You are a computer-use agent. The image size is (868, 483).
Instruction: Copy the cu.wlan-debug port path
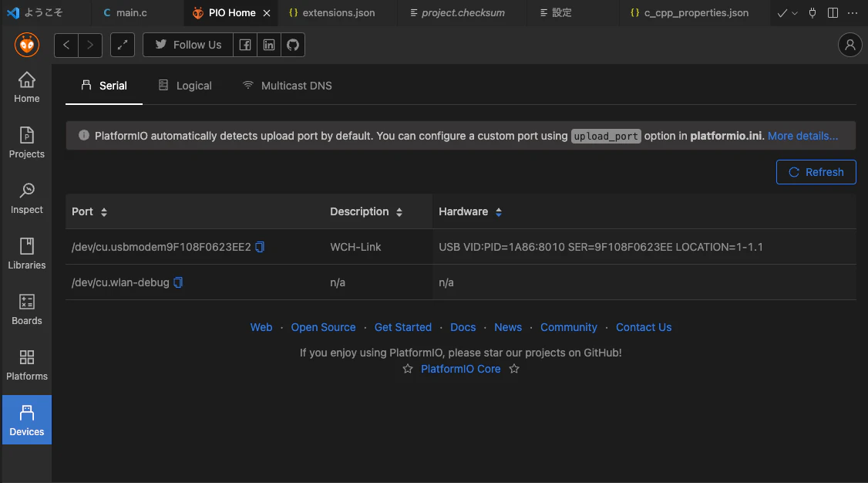[178, 282]
